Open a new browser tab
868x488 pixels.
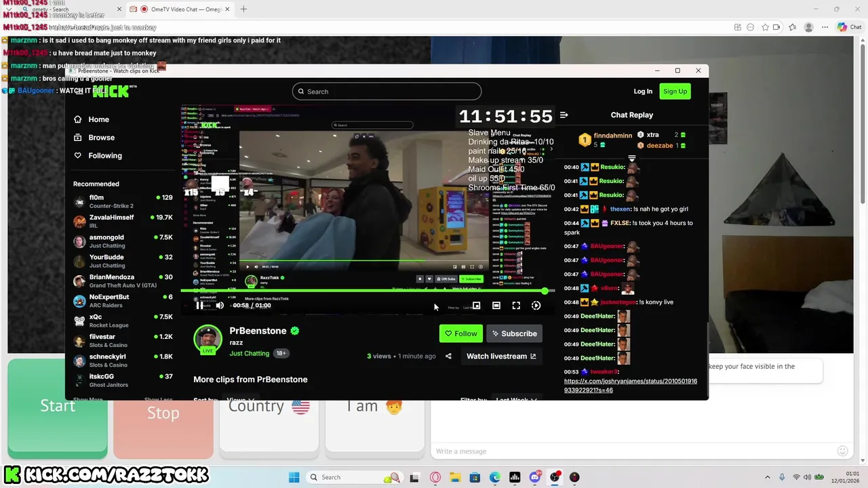tap(243, 9)
